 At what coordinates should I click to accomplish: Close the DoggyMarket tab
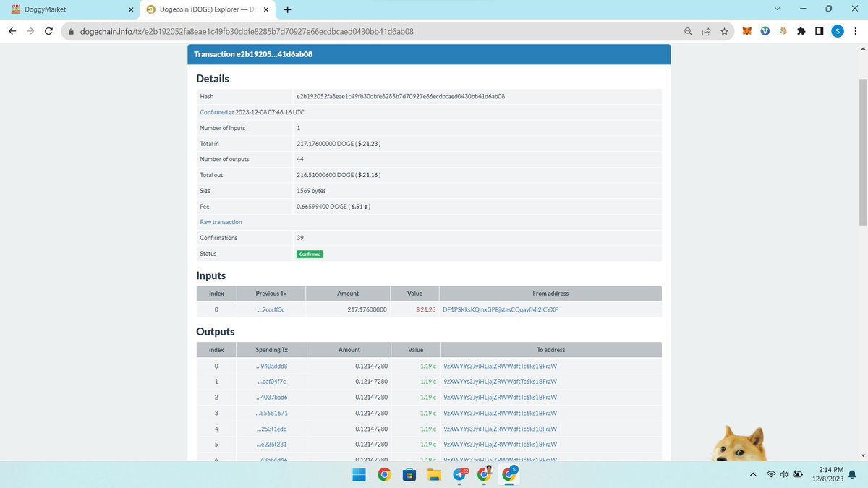[x=131, y=10]
